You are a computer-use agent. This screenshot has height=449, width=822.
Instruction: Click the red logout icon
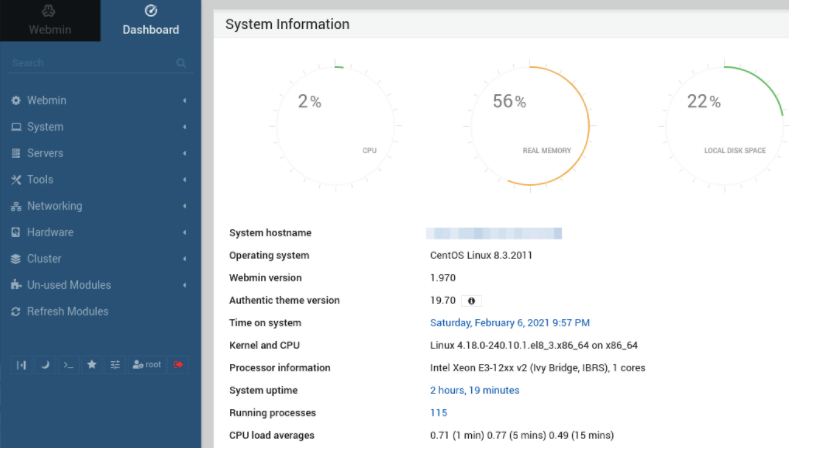click(178, 365)
